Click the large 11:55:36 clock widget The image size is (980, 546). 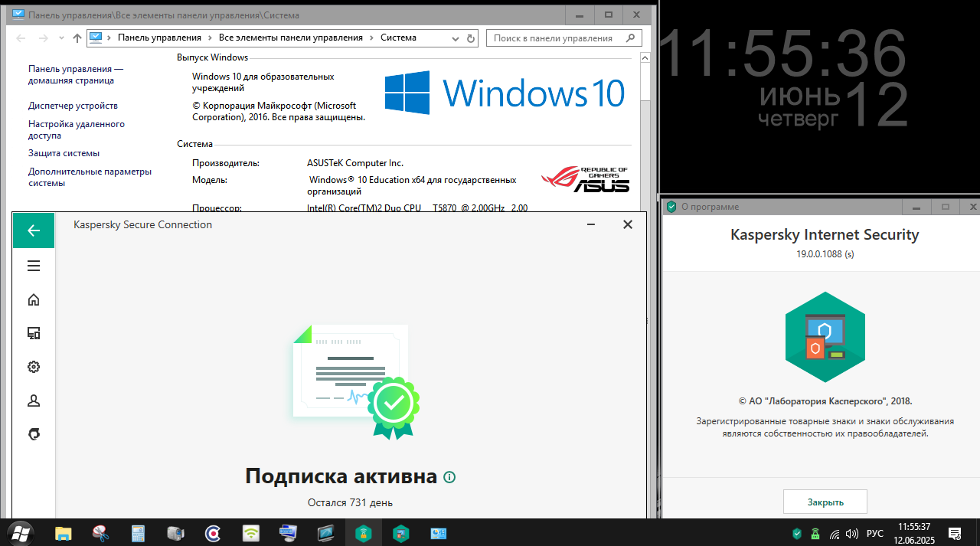point(782,54)
